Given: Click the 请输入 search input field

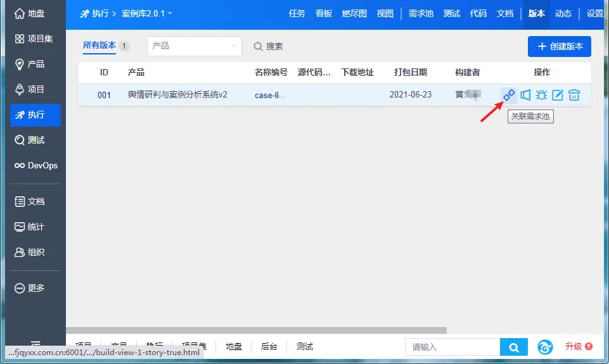Looking at the screenshot, I should click(452, 347).
